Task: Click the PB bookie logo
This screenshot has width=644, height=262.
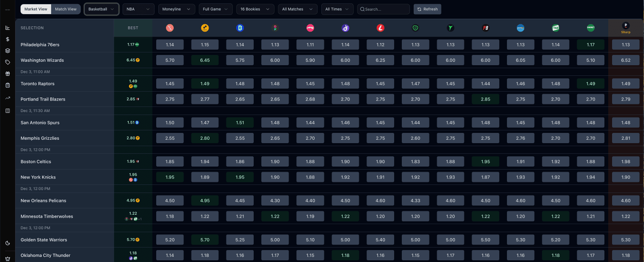Action: tap(485, 28)
